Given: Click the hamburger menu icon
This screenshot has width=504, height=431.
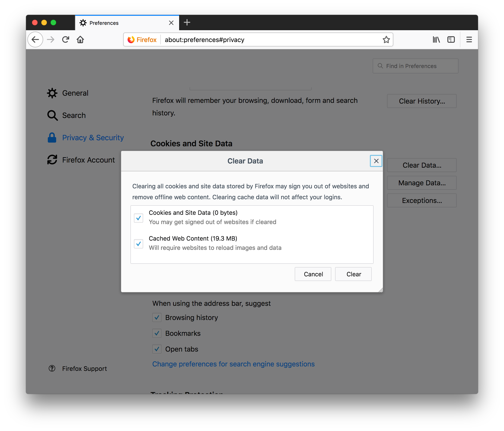Looking at the screenshot, I should [x=468, y=39].
